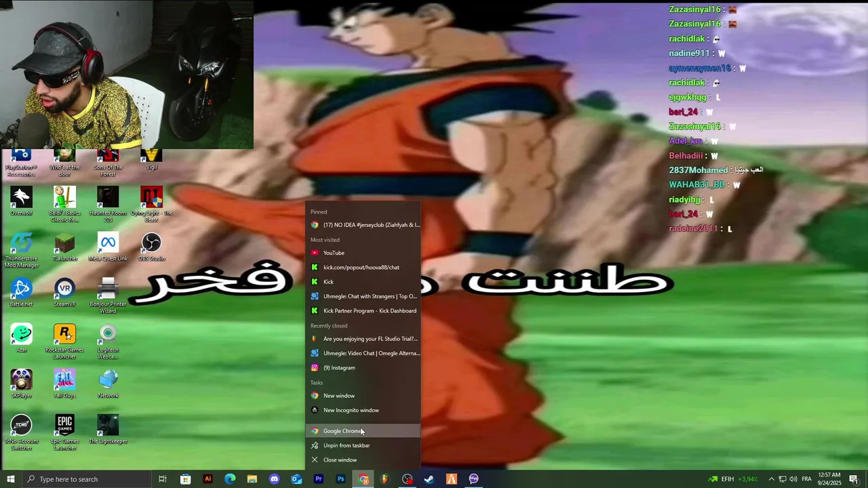The height and width of the screenshot is (488, 868).
Task: Select the Kick entry in Most visited
Action: 363,282
